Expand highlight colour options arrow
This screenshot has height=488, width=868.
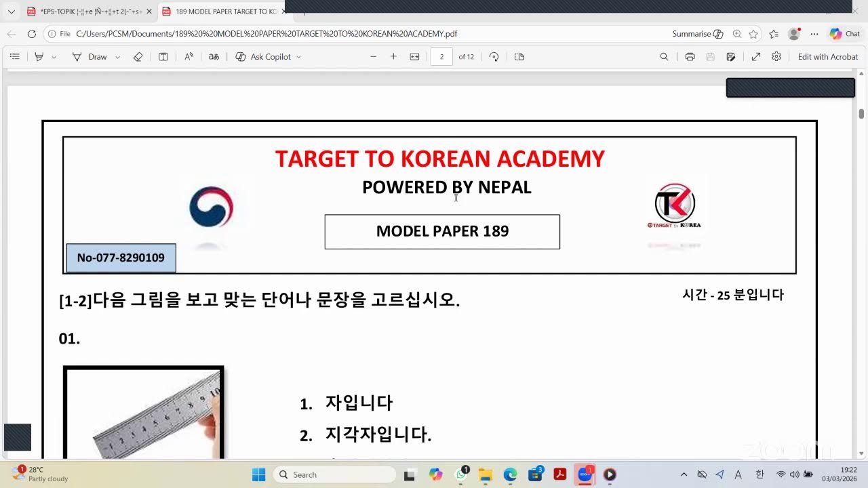pos(54,57)
